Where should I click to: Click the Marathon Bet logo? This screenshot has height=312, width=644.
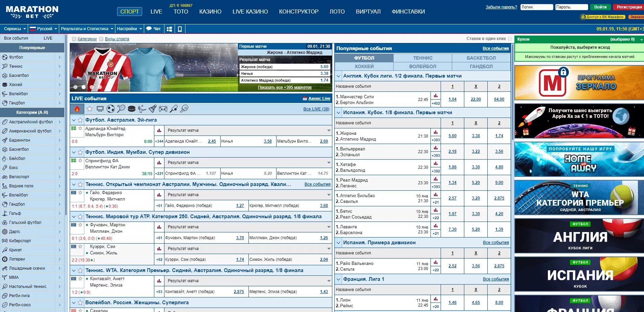pos(32,12)
